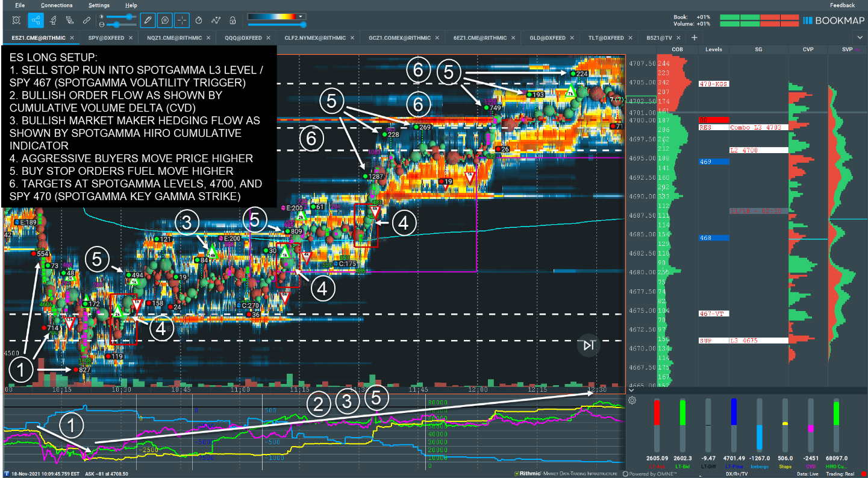Adjust the slider beneath the color gradient
The width and height of the screenshot is (868, 478).
click(278, 25)
